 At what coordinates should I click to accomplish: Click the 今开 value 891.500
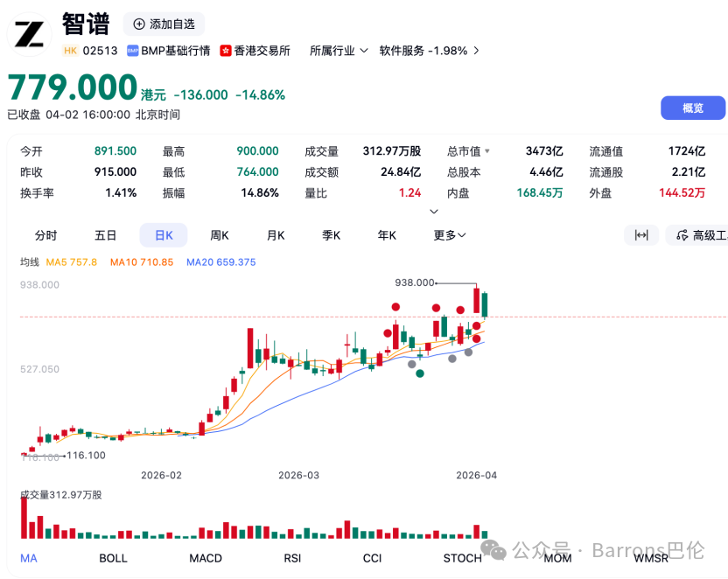(115, 150)
